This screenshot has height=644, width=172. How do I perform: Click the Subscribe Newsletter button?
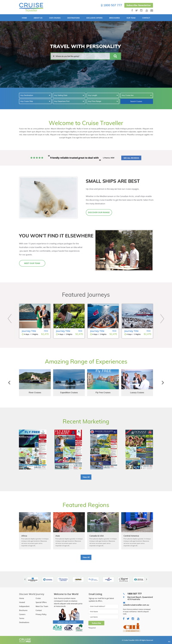[x=138, y=5]
